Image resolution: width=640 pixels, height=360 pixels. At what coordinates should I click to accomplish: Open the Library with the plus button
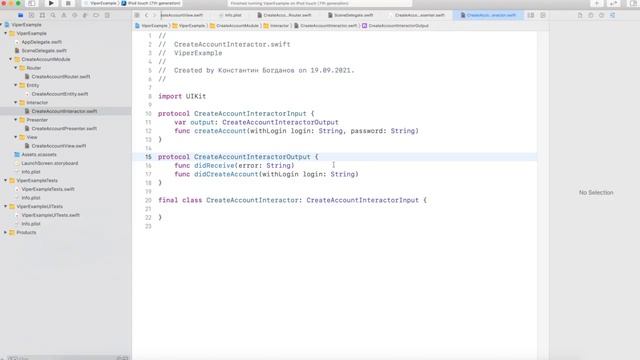[597, 3]
